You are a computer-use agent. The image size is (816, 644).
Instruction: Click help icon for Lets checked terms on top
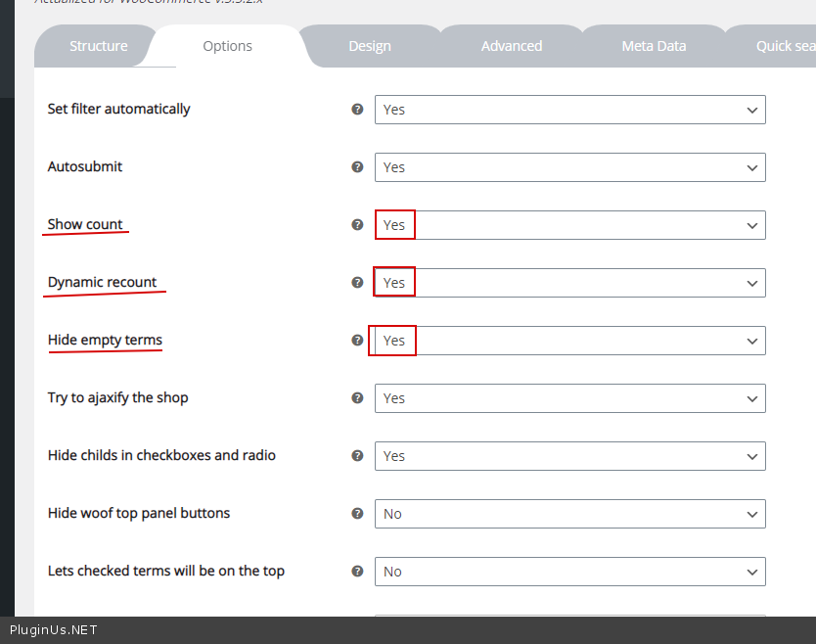(x=357, y=572)
